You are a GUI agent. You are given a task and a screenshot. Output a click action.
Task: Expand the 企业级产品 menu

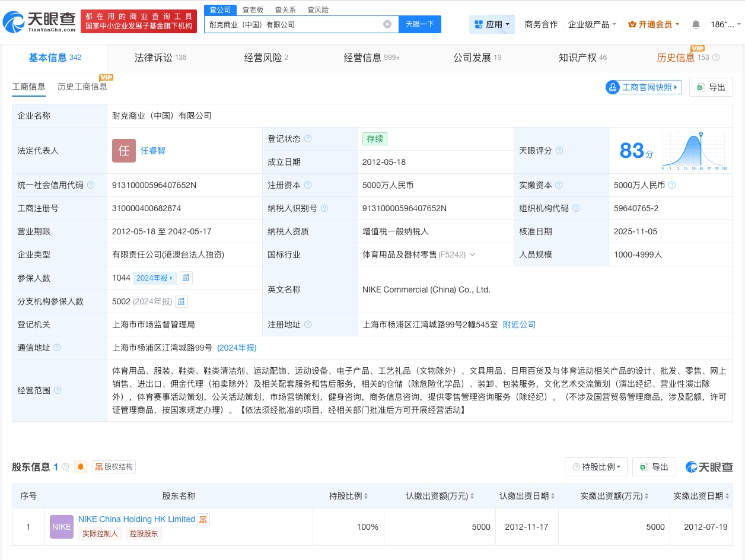click(x=592, y=24)
